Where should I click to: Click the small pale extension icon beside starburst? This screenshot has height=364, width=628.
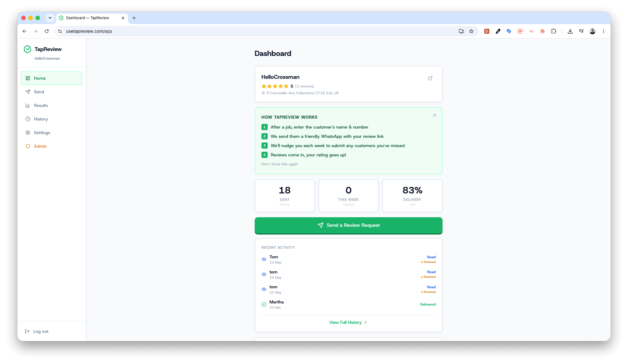point(531,31)
